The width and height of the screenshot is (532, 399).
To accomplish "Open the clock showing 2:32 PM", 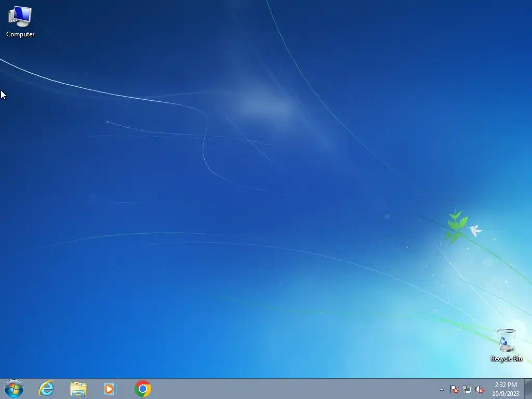I will [506, 389].
